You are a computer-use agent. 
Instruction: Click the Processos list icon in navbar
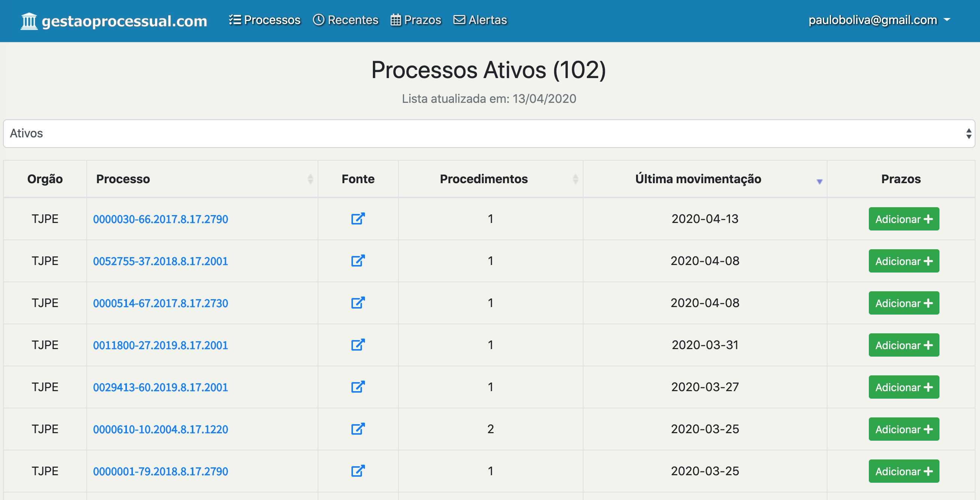point(235,20)
